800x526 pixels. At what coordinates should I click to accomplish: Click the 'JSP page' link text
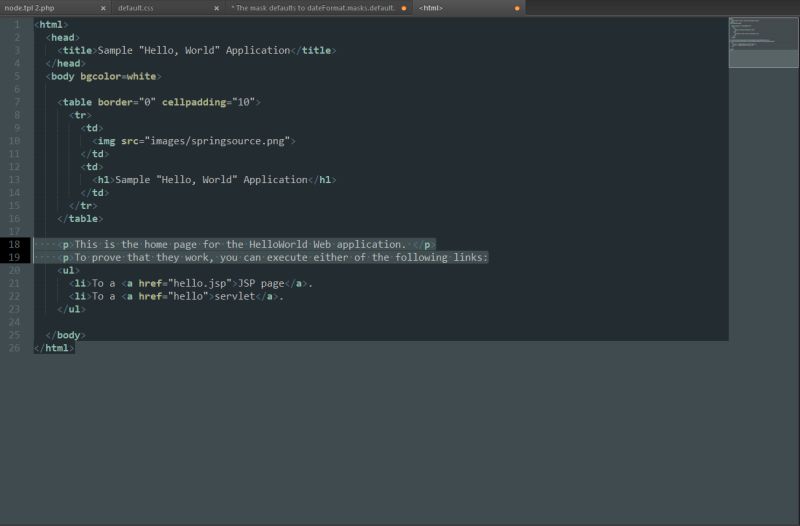click(x=261, y=283)
